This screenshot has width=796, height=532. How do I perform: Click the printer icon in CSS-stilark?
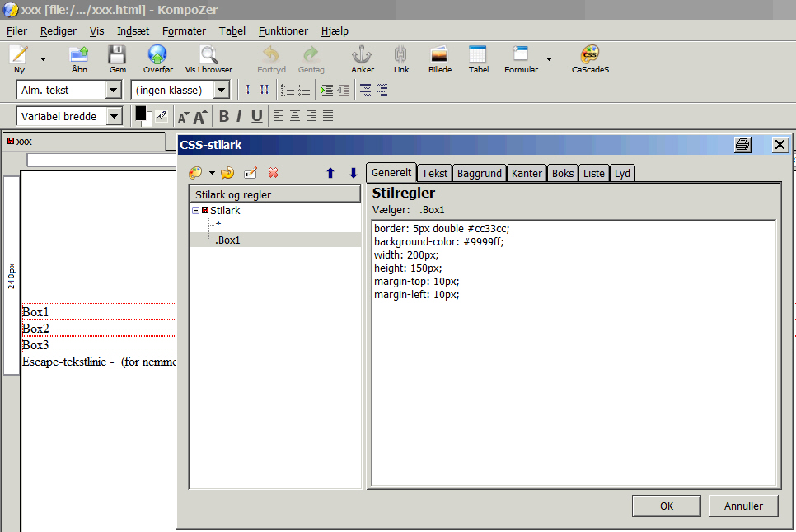(x=742, y=145)
